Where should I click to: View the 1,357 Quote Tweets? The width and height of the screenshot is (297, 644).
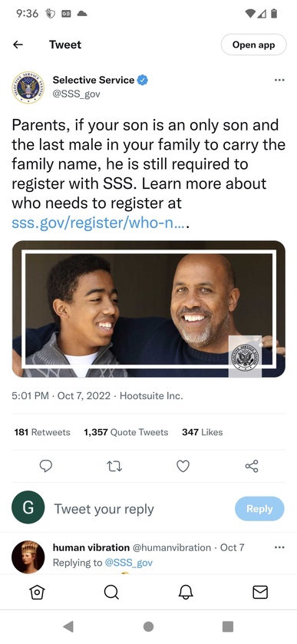(x=126, y=432)
